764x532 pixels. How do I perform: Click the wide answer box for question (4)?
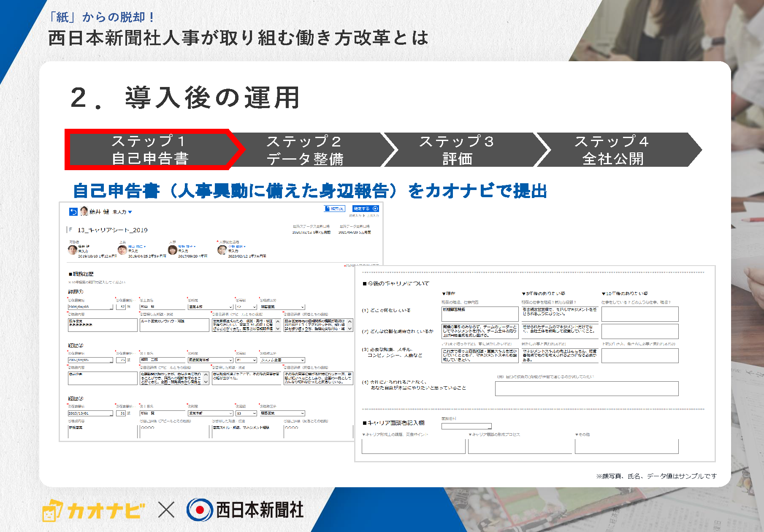pos(587,388)
